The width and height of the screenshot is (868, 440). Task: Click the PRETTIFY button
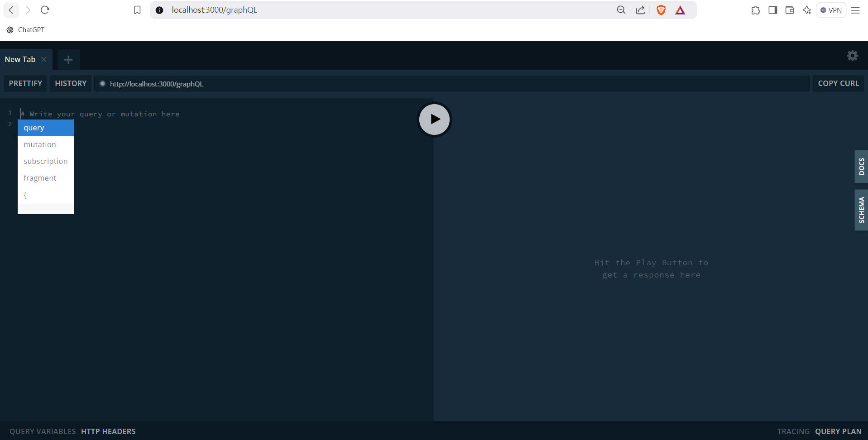tap(25, 83)
